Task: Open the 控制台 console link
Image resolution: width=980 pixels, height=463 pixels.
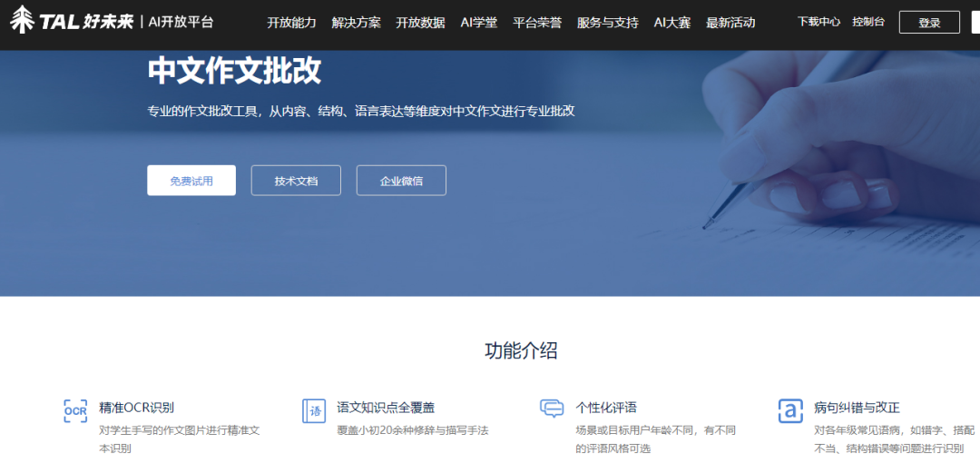Action: [868, 22]
